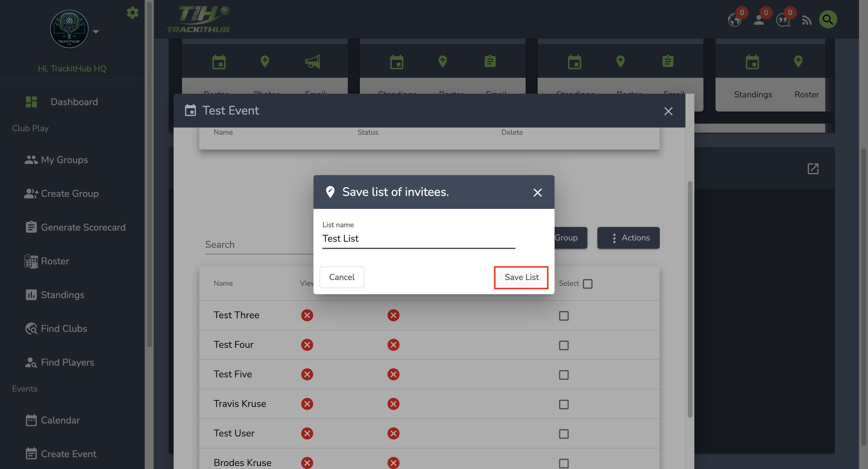The width and height of the screenshot is (868, 469).
Task: Check the box for Brodes Kruse
Action: tap(563, 463)
